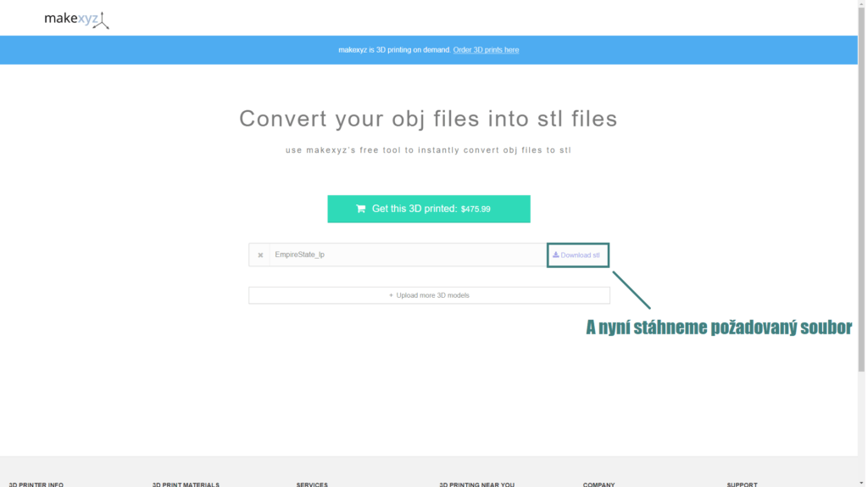The height and width of the screenshot is (487, 868).
Task: Click the scrollbar down arrow at bottom right
Action: [862, 481]
